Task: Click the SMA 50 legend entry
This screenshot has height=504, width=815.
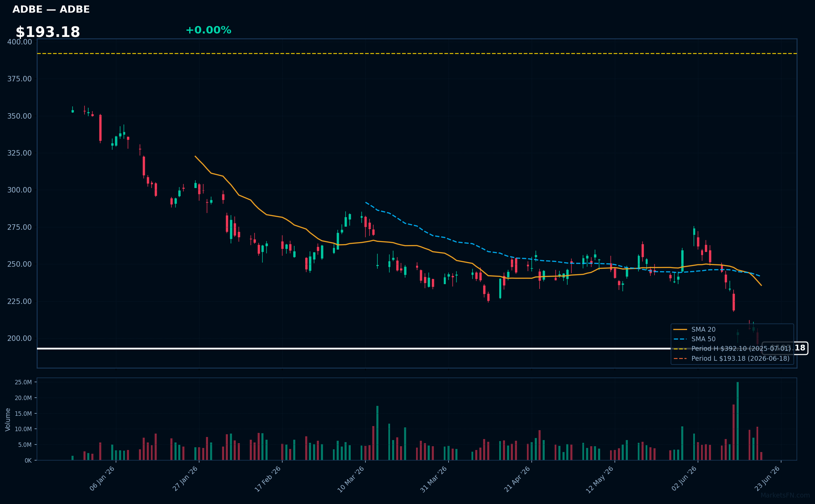Action: tap(695, 339)
